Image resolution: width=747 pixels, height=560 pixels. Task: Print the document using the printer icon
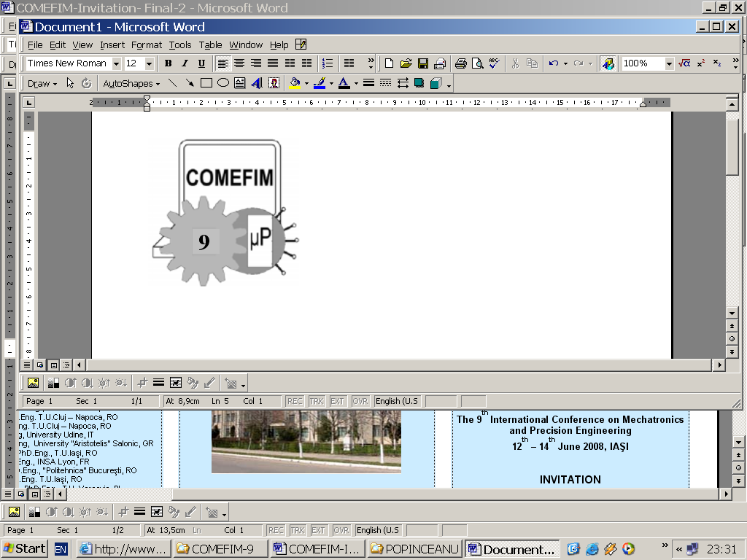(x=460, y=63)
